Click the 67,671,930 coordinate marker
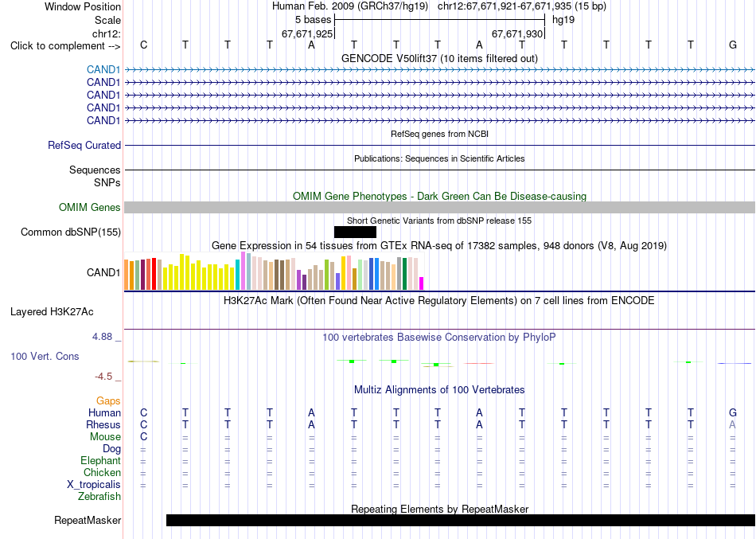The image size is (756, 539). click(x=517, y=33)
